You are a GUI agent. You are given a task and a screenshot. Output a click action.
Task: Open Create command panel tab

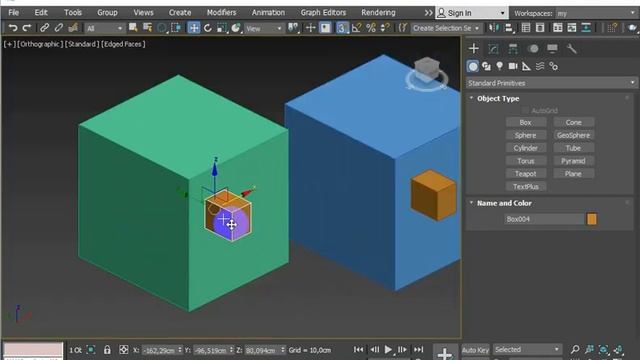(473, 49)
